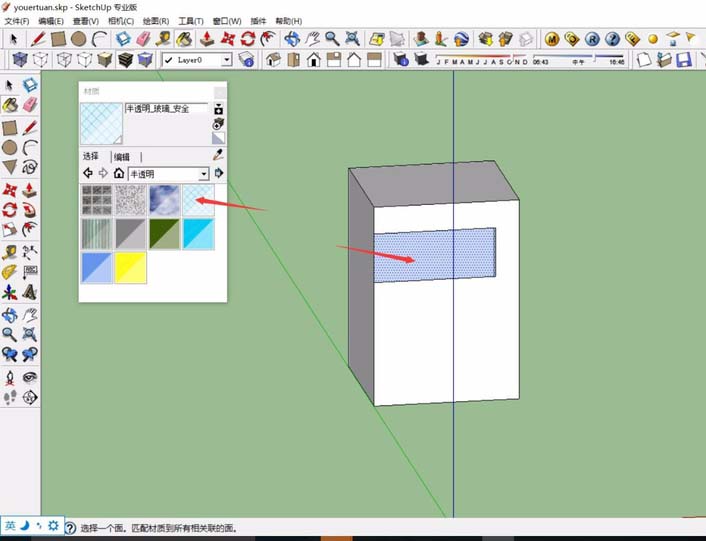Click the material name field 半透明_玻璃_安全

tap(166, 108)
